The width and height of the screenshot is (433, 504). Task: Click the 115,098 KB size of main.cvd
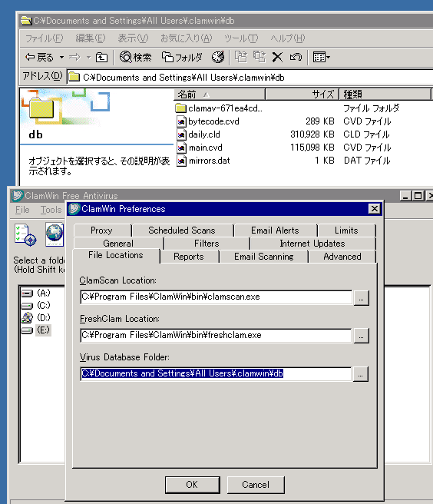tap(312, 148)
